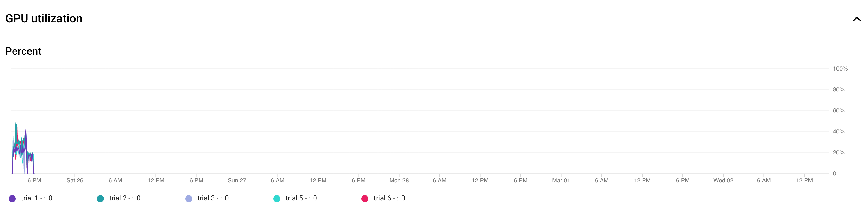
Task: Click the Mar 01 time axis label
Action: coord(561,180)
